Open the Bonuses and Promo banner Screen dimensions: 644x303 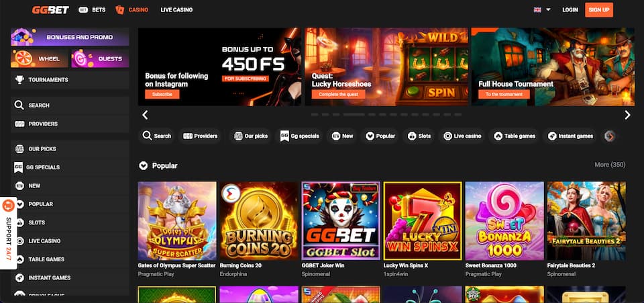[70, 37]
